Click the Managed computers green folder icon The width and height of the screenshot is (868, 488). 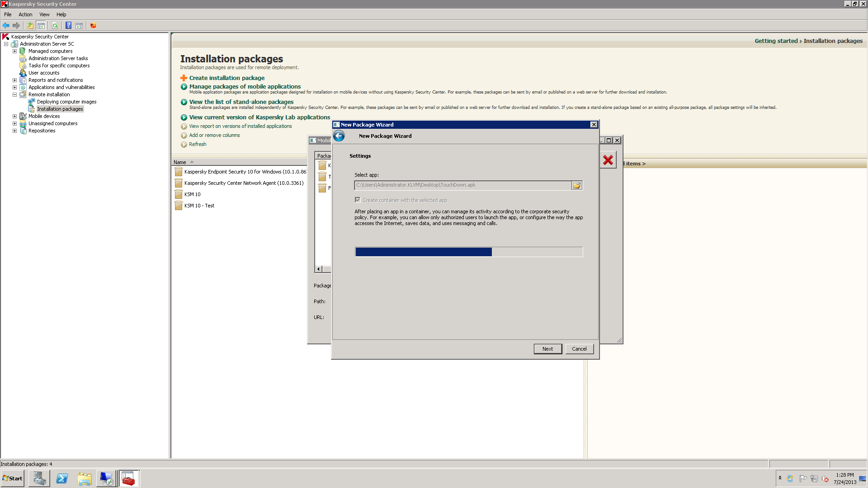pos(23,51)
